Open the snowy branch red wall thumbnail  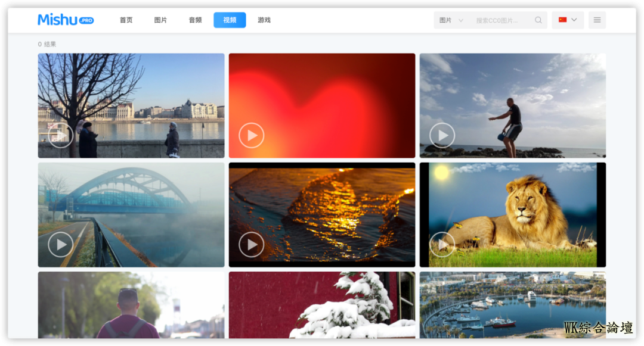322,305
